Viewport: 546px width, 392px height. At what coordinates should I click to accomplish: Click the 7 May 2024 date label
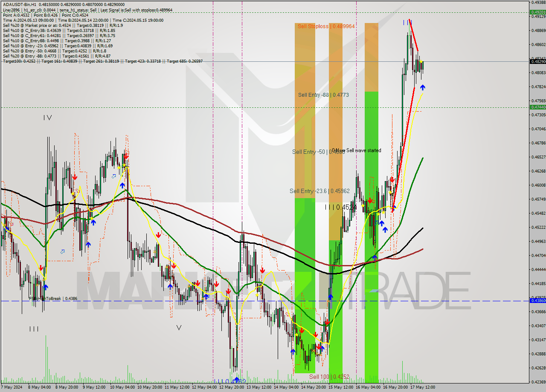11,387
